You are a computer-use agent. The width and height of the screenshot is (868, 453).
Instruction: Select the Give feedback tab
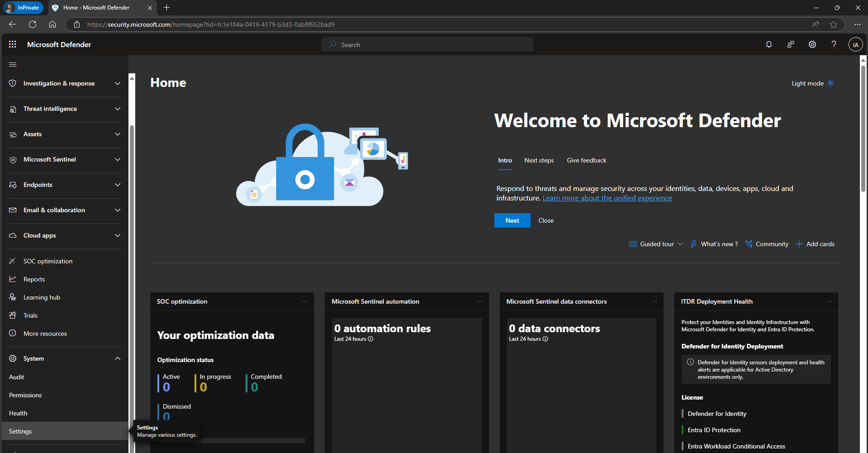587,160
